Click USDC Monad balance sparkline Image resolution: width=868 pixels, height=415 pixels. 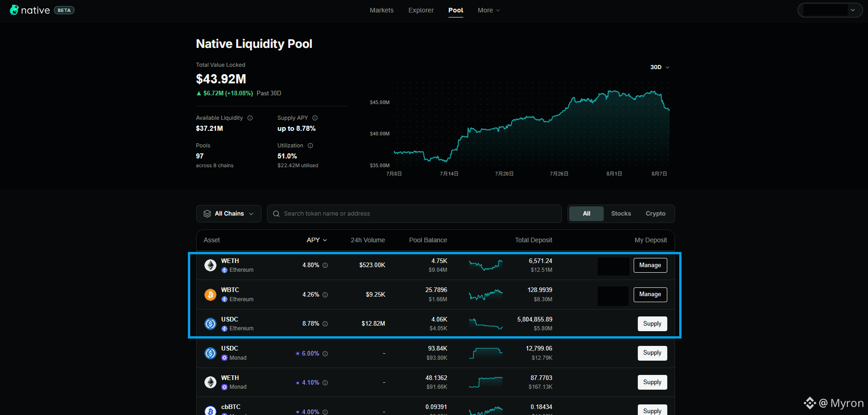point(485,353)
